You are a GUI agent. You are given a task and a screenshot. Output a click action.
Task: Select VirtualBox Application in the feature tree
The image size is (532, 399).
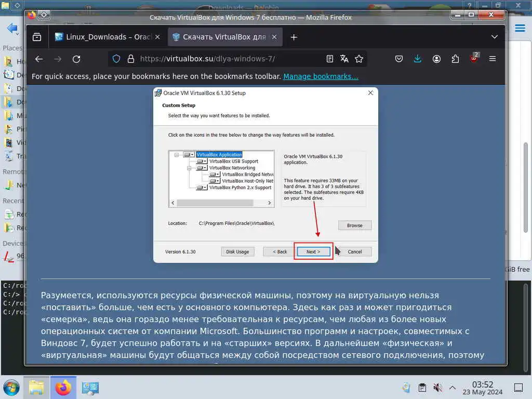coord(219,154)
